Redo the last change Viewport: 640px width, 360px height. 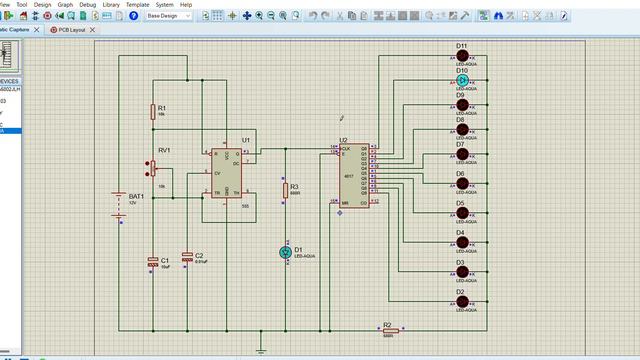coord(325,16)
